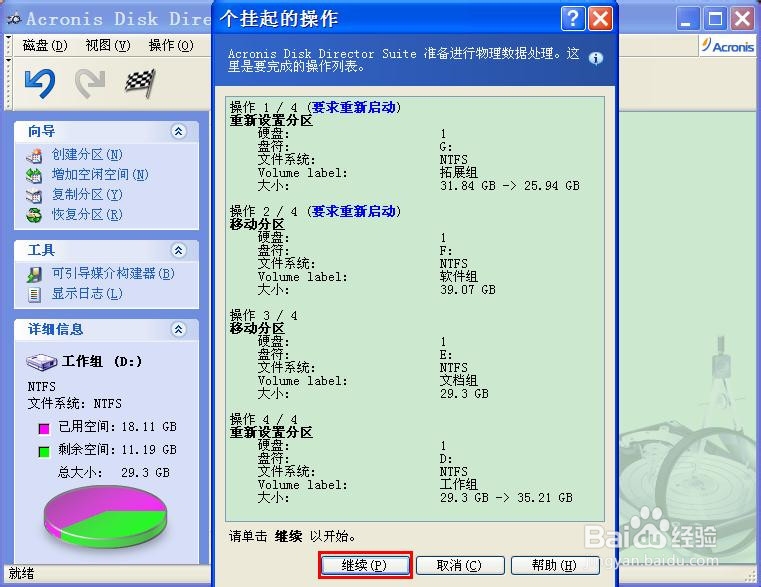Click the drive letter F: in operation 2
The image size is (761, 587).
click(446, 251)
